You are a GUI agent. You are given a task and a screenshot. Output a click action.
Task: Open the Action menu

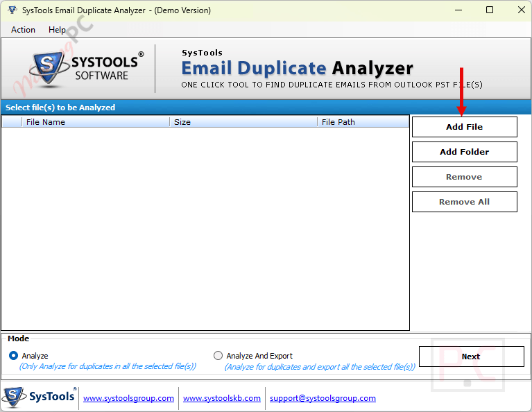coord(23,30)
